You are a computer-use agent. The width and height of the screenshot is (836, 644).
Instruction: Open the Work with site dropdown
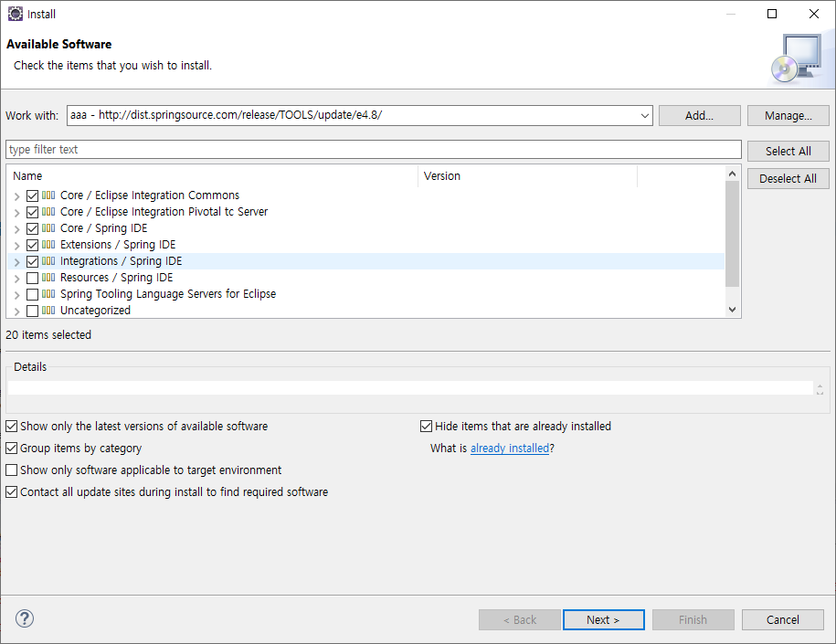pos(645,116)
